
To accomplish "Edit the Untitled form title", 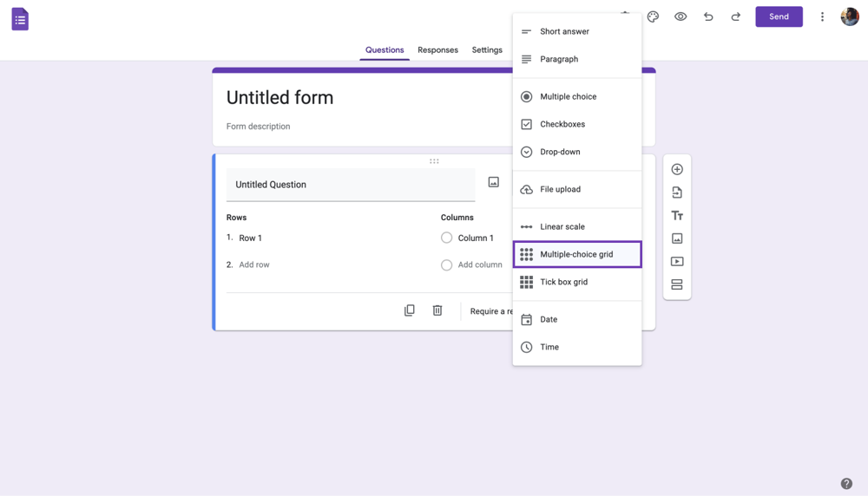I will [279, 97].
